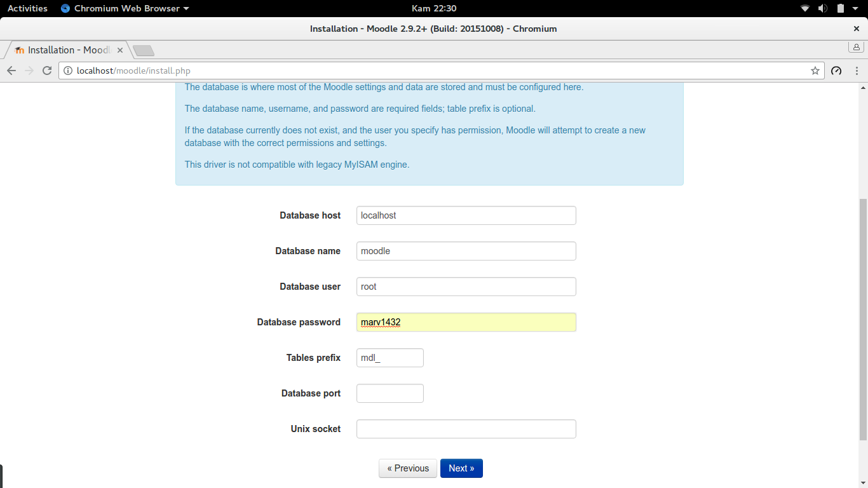The image size is (868, 488).
Task: Open the Chromium three-dot menu
Action: (x=857, y=71)
